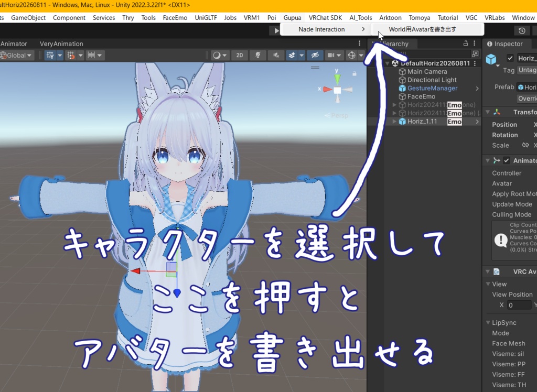Switch to the VeryAnimation tab
This screenshot has height=392, width=537.
click(x=61, y=44)
